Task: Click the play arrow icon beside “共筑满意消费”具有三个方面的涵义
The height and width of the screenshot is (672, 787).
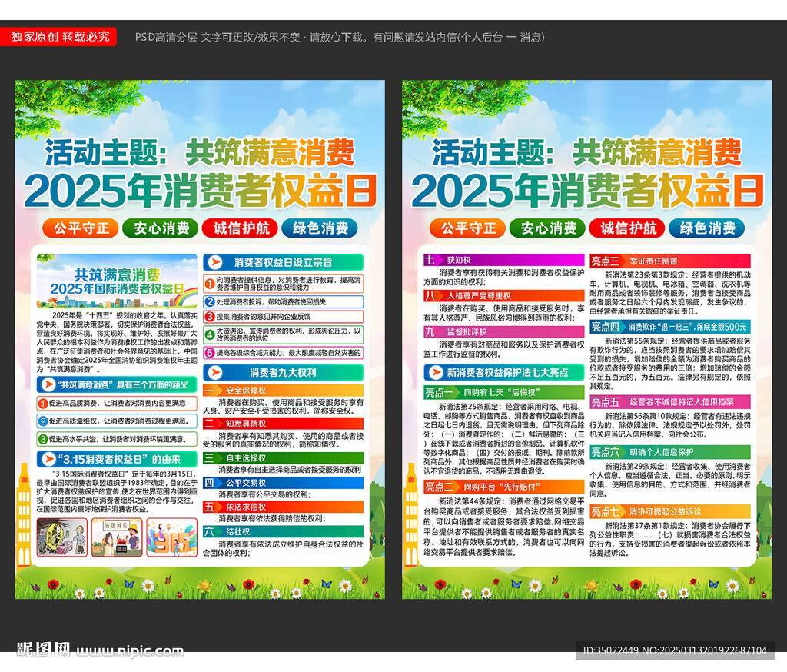Action: tap(48, 384)
